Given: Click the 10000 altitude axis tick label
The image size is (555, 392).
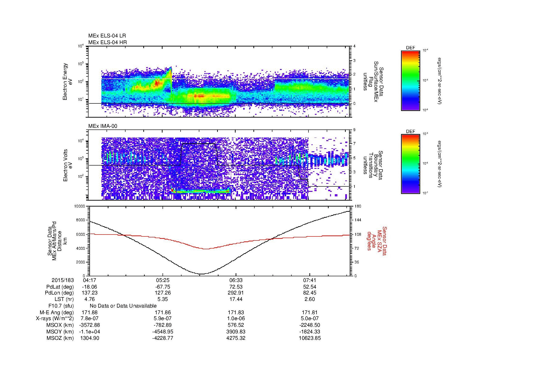Looking at the screenshot, I should 80,206.
